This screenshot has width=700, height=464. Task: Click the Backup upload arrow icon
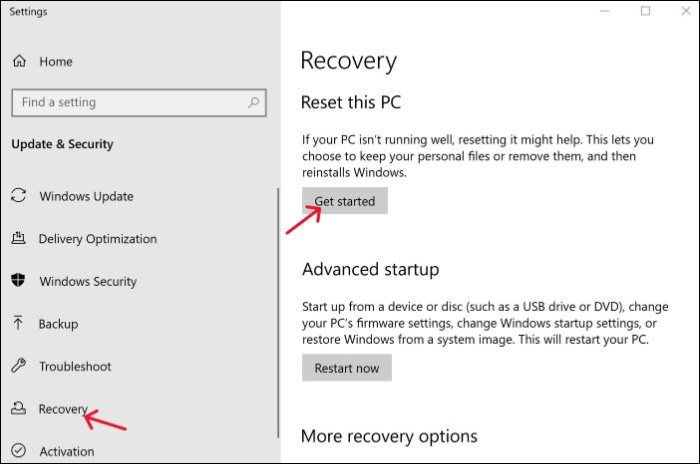19,324
